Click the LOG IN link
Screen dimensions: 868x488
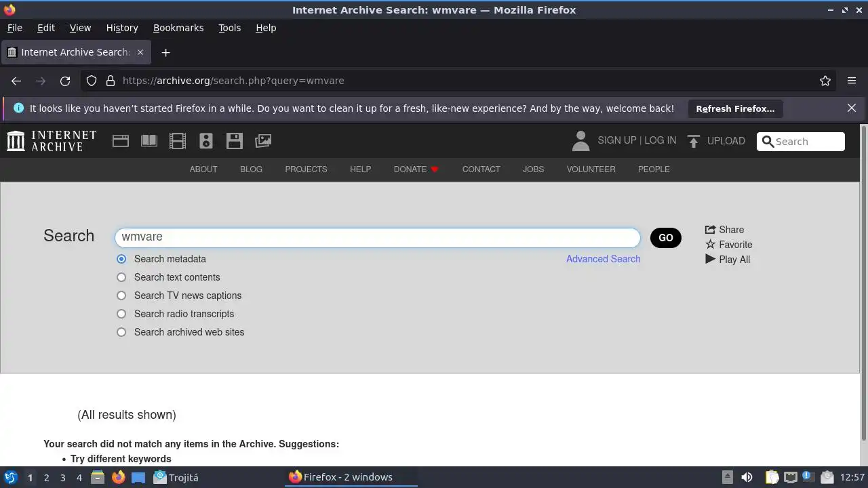660,140
